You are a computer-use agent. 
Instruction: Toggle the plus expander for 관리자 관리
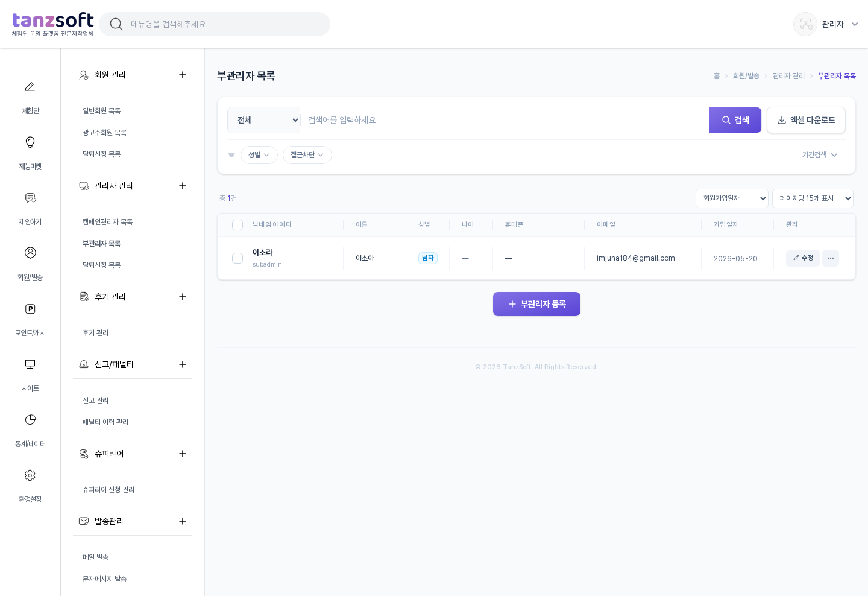pos(183,186)
